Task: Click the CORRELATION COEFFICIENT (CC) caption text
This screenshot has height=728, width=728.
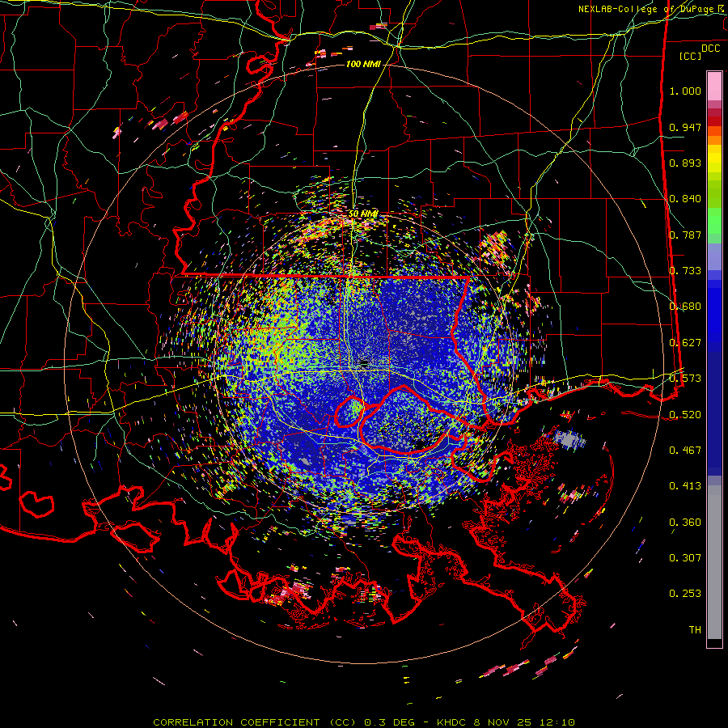Action: [255, 722]
